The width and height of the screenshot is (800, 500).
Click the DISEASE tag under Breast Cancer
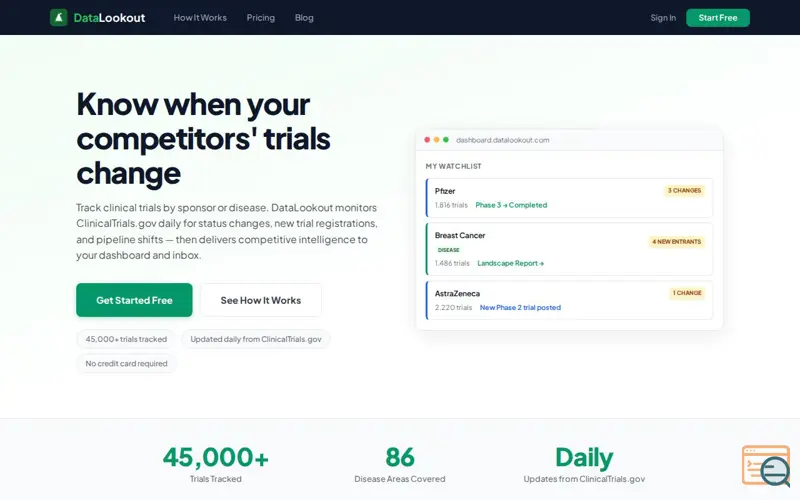click(x=448, y=250)
